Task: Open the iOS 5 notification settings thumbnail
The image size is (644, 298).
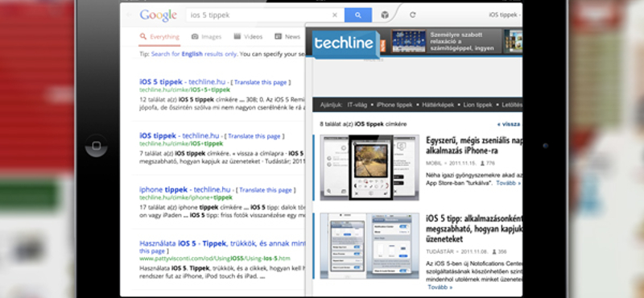Action: 369,246
